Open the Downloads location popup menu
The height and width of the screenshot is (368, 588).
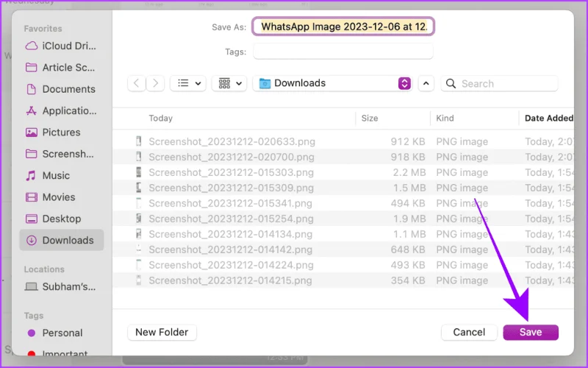333,83
